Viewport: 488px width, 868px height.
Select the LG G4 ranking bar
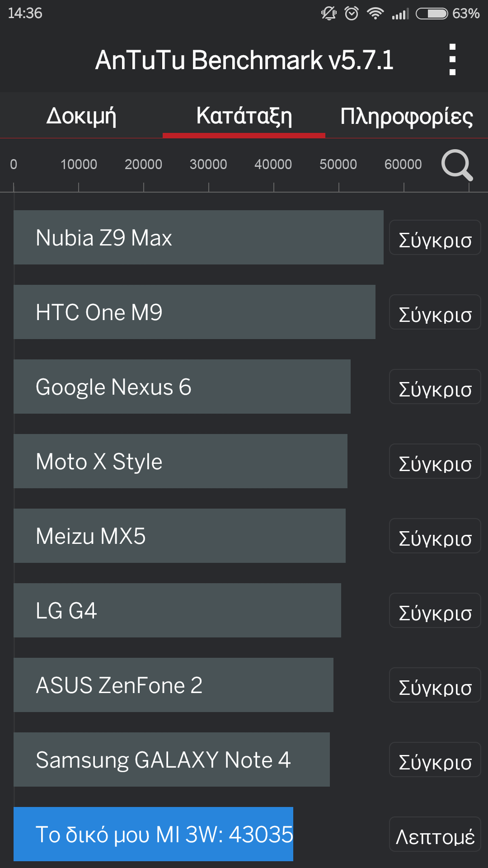point(177,610)
